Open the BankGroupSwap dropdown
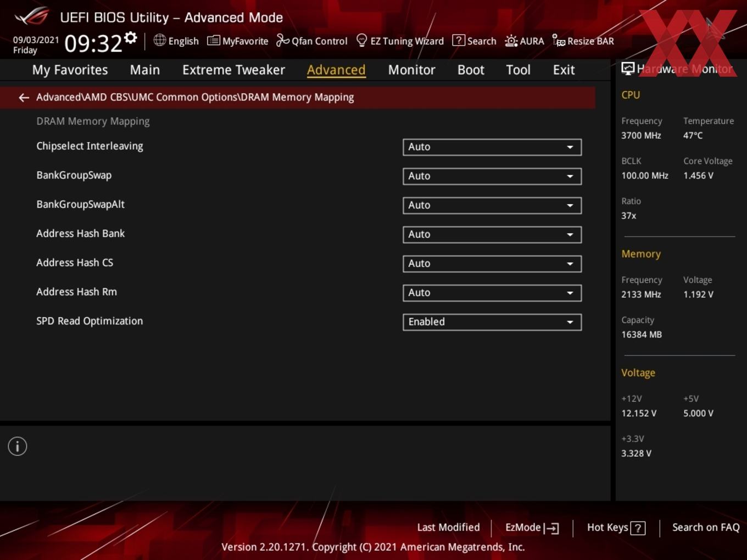The width and height of the screenshot is (747, 560). click(492, 176)
